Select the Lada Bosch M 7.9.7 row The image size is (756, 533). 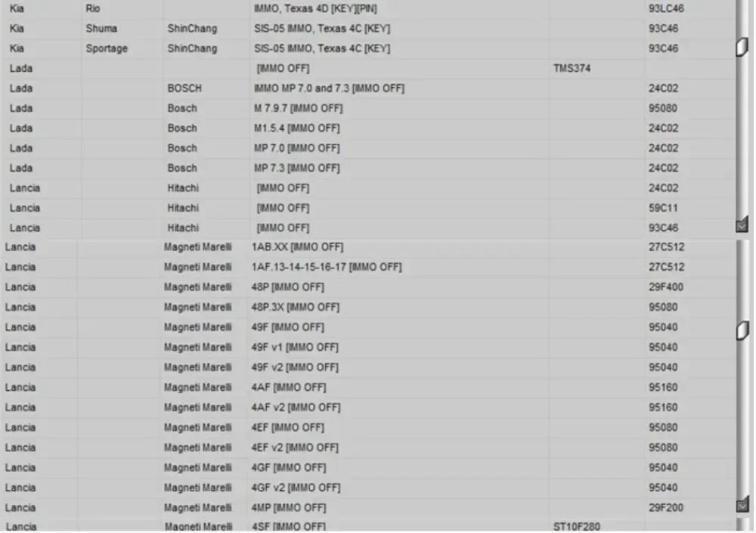368,109
